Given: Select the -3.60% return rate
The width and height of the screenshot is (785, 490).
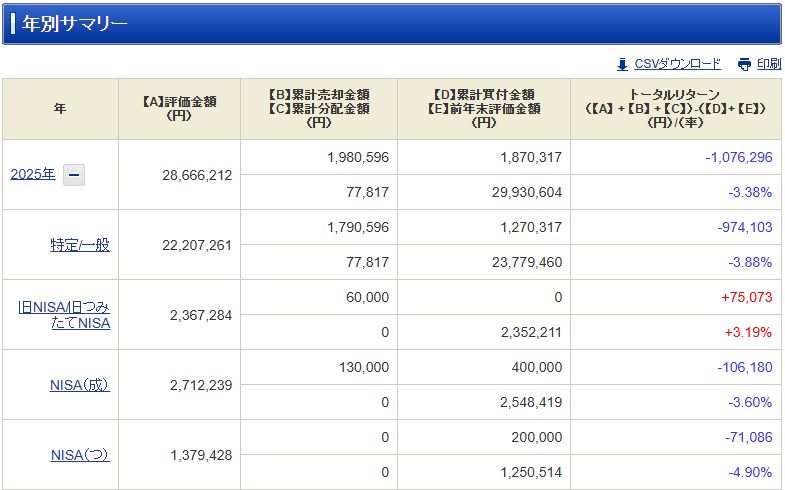Looking at the screenshot, I should [750, 402].
